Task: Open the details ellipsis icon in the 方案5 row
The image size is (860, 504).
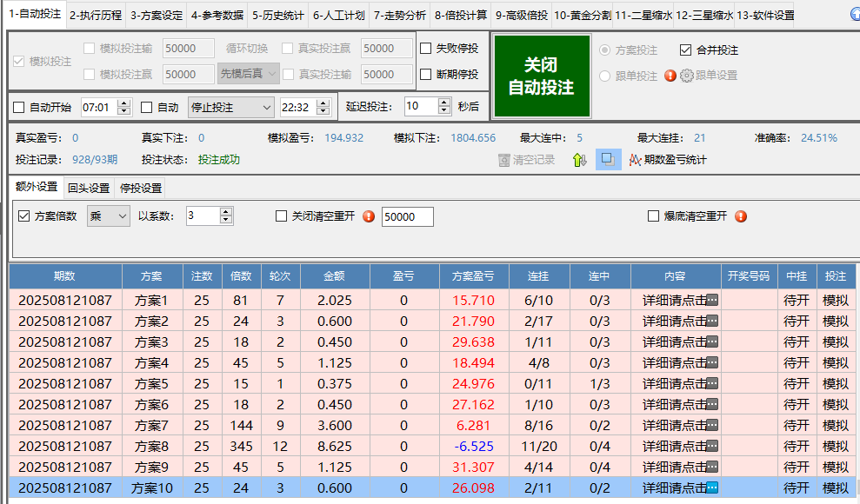Action: coord(712,383)
